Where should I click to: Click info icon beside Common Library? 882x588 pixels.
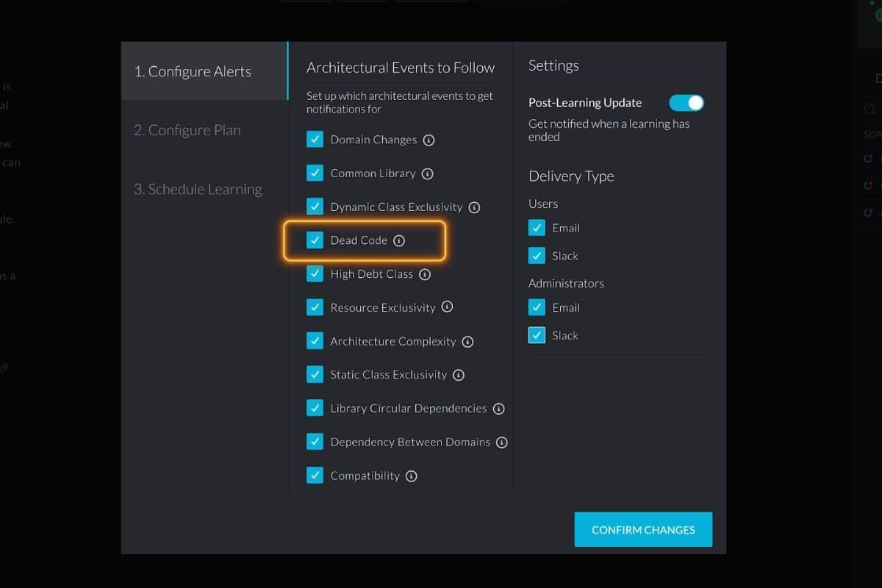pos(428,173)
